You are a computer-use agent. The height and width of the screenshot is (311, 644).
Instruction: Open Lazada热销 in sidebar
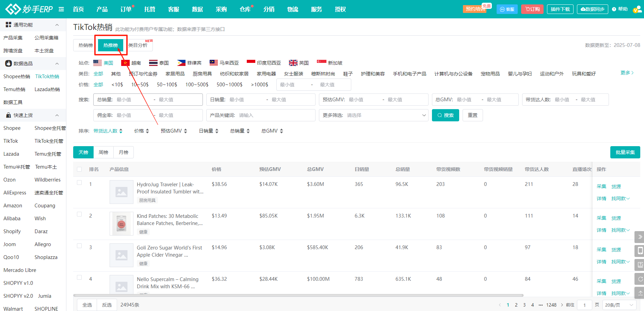47,89
